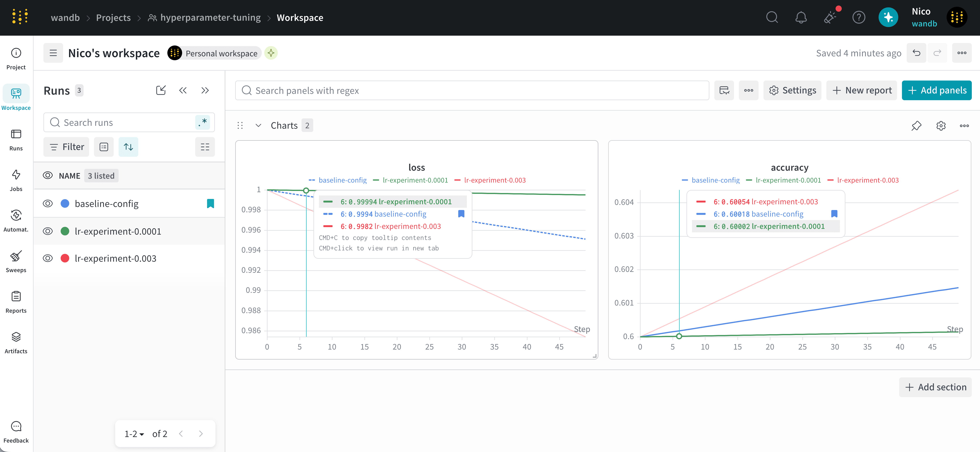Click the Add section button
This screenshot has height=452, width=980.
(x=935, y=387)
